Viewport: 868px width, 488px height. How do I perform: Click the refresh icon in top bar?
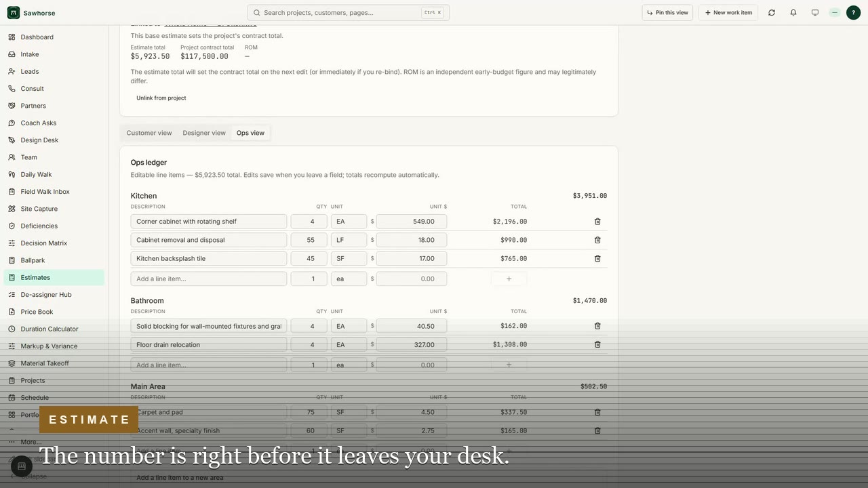772,13
